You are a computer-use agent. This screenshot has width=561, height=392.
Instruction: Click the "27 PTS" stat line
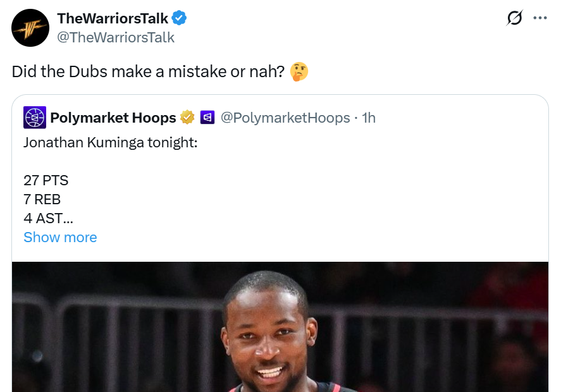coord(46,180)
